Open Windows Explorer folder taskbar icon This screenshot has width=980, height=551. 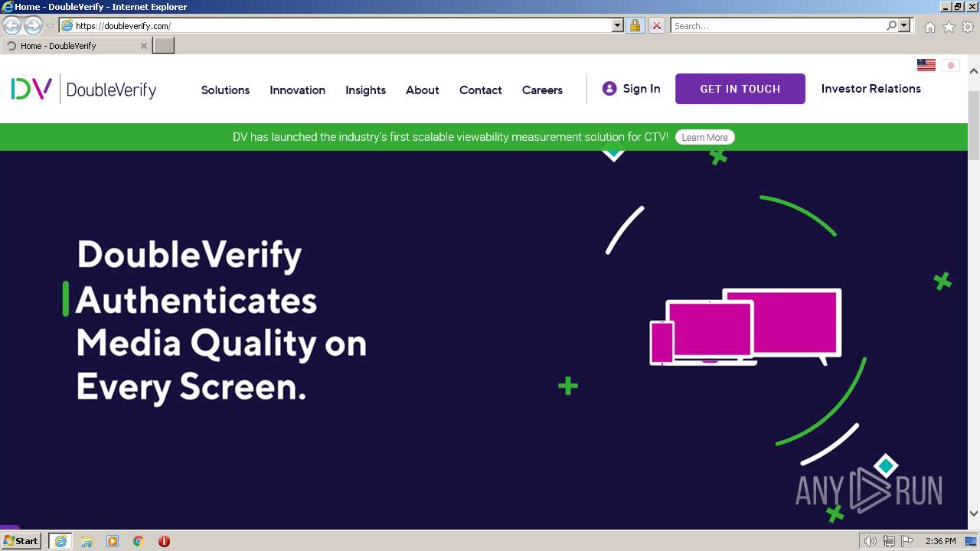(87, 541)
